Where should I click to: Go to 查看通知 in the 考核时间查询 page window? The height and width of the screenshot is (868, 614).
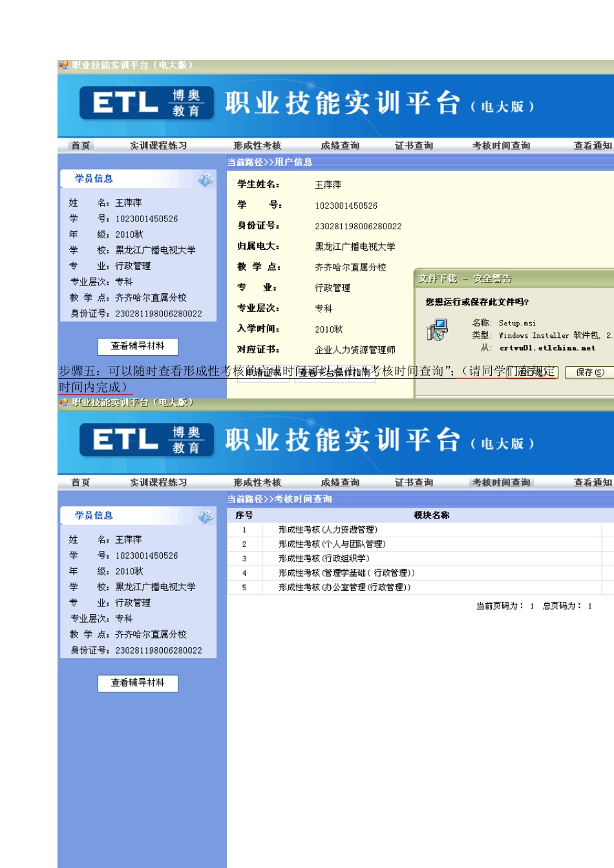(593, 482)
